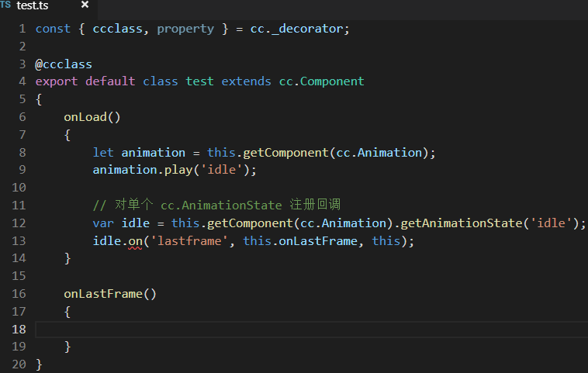The image size is (588, 373).
Task: Click line number 20 in gutter
Action: 19,364
